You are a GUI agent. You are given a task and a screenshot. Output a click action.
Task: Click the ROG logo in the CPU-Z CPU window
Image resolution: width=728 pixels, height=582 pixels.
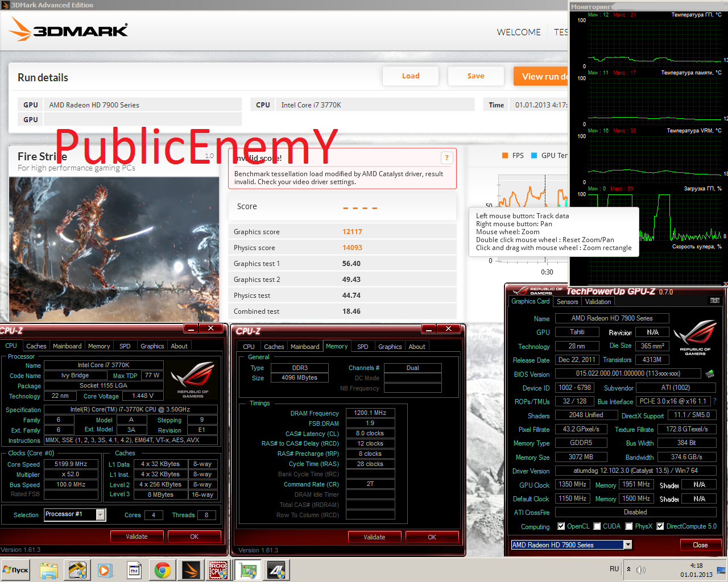[x=193, y=379]
